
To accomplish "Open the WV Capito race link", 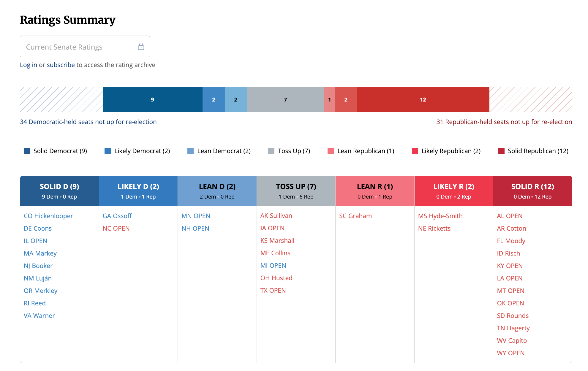I will (x=512, y=340).
